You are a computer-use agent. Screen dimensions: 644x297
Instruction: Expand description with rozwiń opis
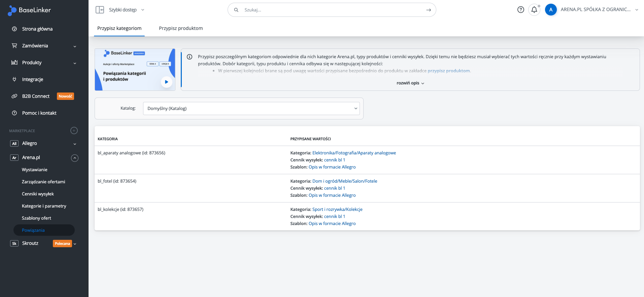click(x=410, y=83)
